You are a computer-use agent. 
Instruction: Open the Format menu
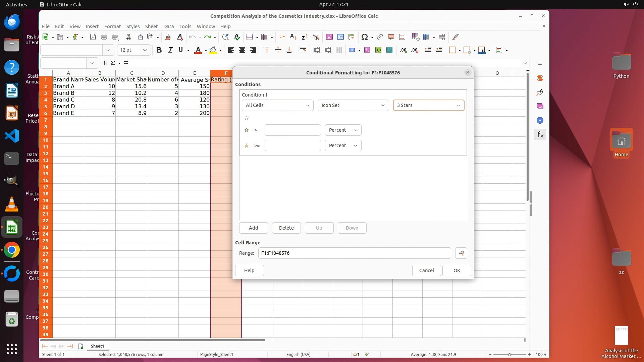(x=112, y=26)
